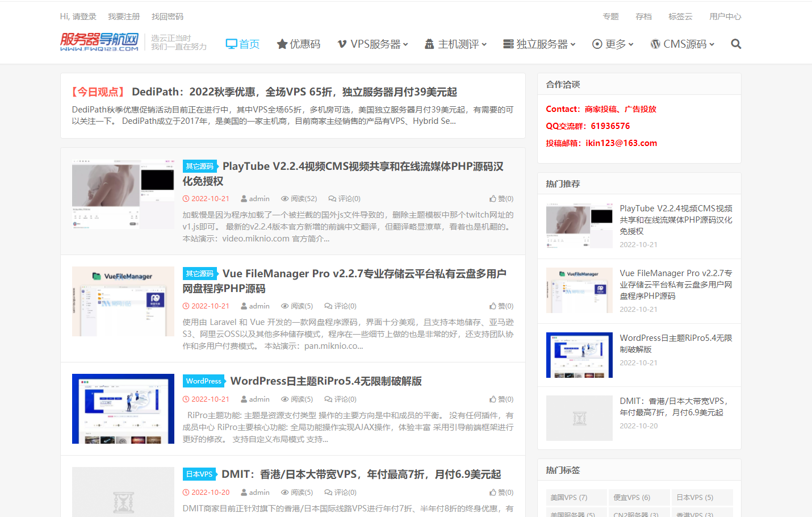Viewport: 812px width, 517px height.
Task: Select the 美国VPS (7) tag
Action: coord(569,497)
